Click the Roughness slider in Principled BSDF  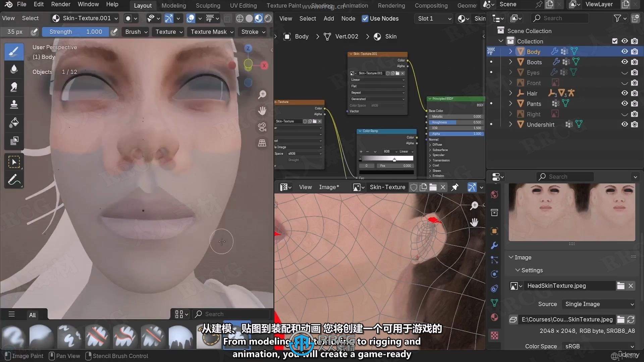[x=456, y=122]
